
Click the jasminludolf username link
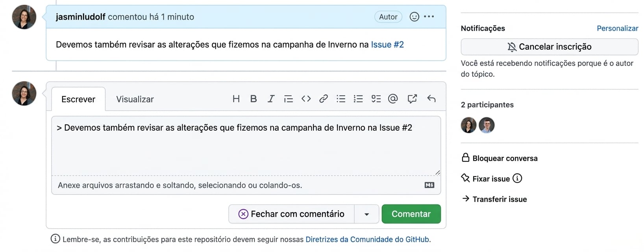click(81, 17)
